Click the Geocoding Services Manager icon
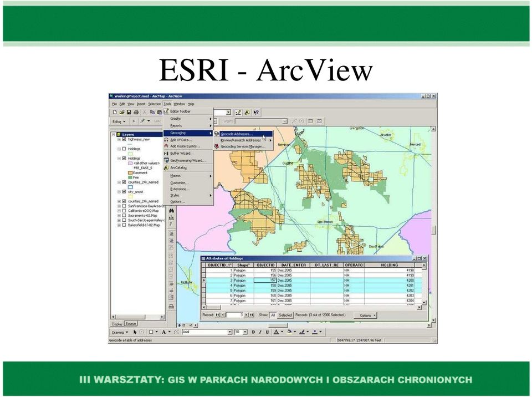 click(x=217, y=146)
